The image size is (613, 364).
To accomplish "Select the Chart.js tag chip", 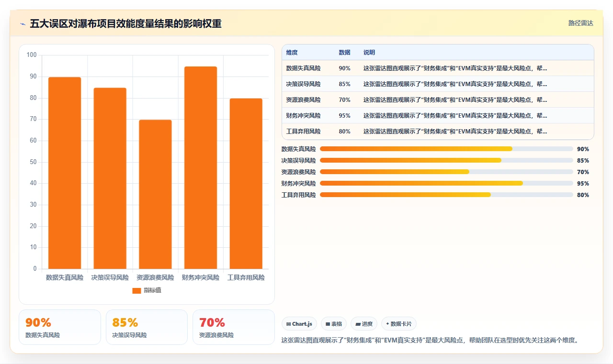I will click(x=299, y=324).
